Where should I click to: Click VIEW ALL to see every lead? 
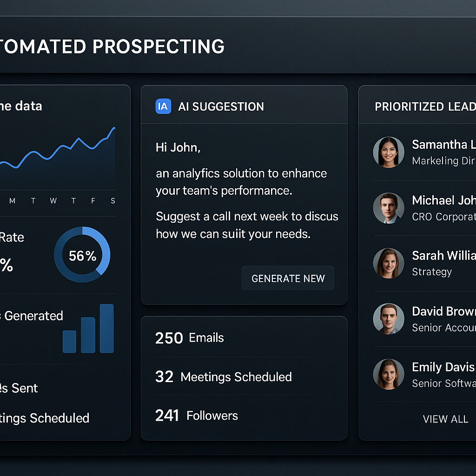[x=445, y=419]
